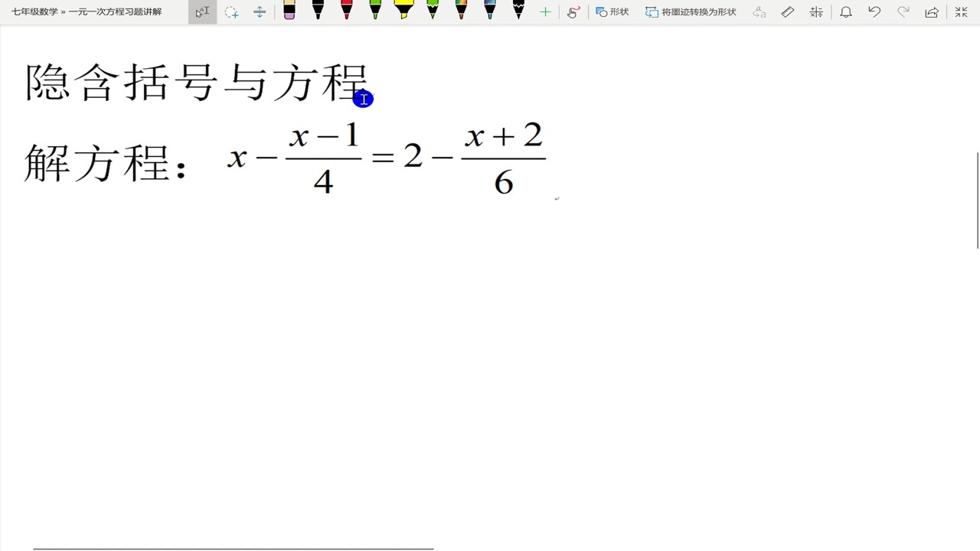Viewport: 980px width, 551px height.
Task: Select the text/object selection tool
Action: [x=203, y=12]
